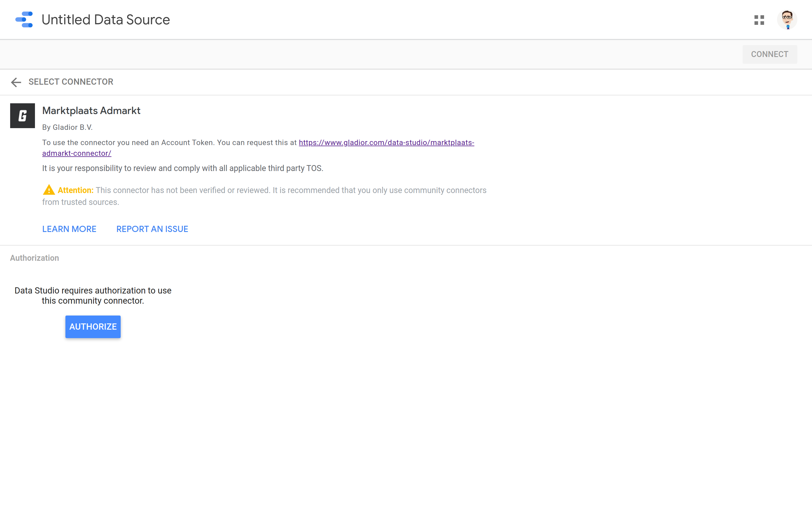Click the Data Studio requires authorization message

click(x=93, y=295)
